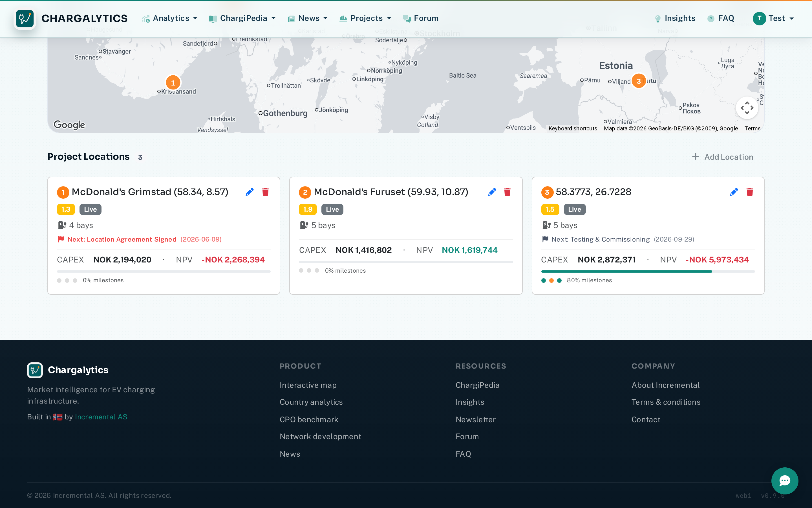The width and height of the screenshot is (812, 508).
Task: Click the red flag icon on Grimstad card
Action: [61, 239]
